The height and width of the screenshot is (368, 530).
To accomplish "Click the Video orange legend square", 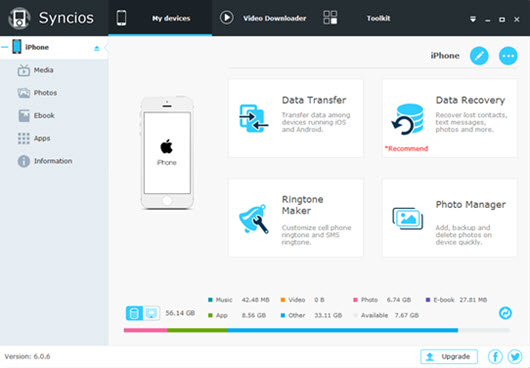I will (x=283, y=300).
